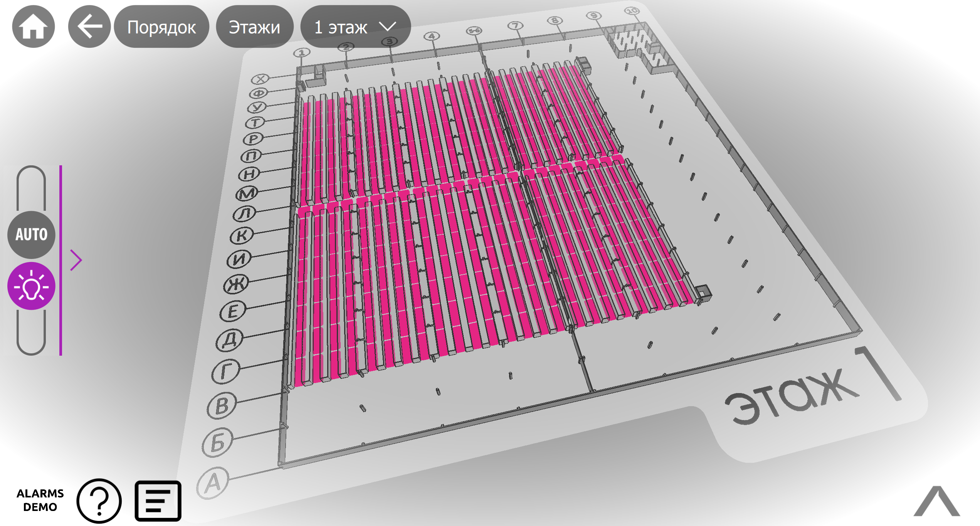Switch lighting to AUTO mode

coord(31,234)
